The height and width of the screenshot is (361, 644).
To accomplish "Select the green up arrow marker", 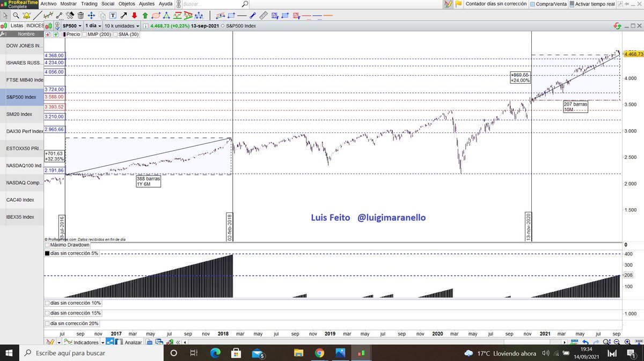I will tap(145, 15).
